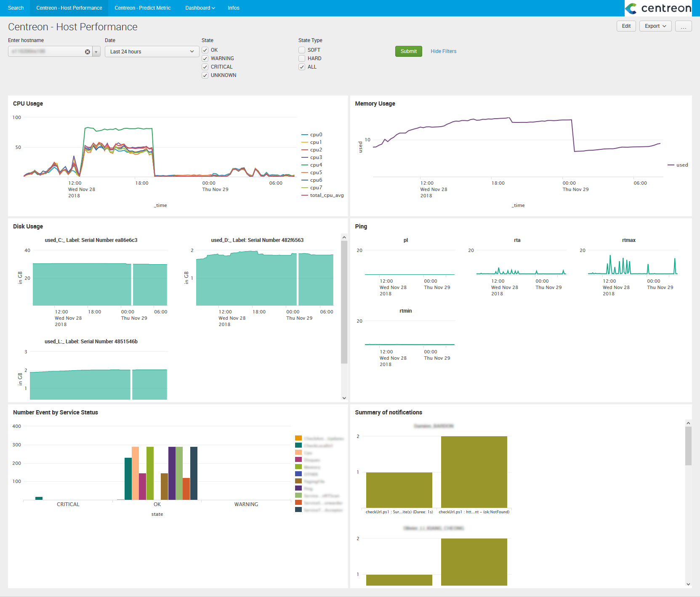Select the cpu0 legend entry
The height and width of the screenshot is (597, 700).
[x=312, y=135]
